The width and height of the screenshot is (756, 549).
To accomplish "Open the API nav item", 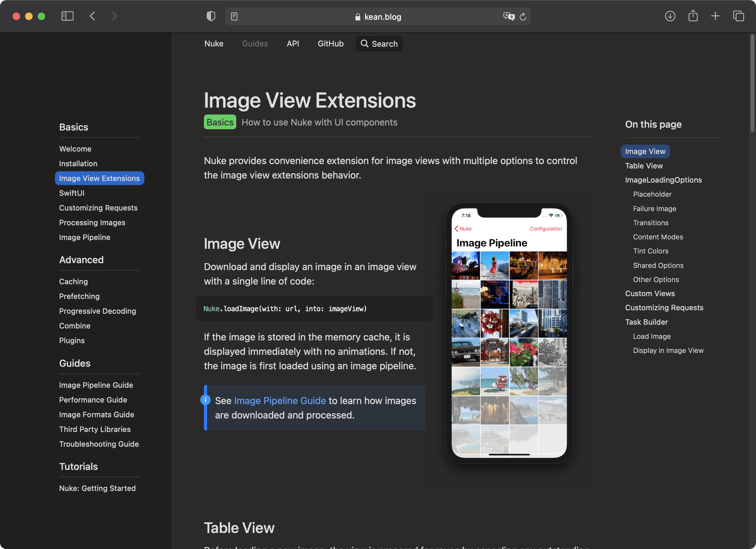I will pos(293,44).
